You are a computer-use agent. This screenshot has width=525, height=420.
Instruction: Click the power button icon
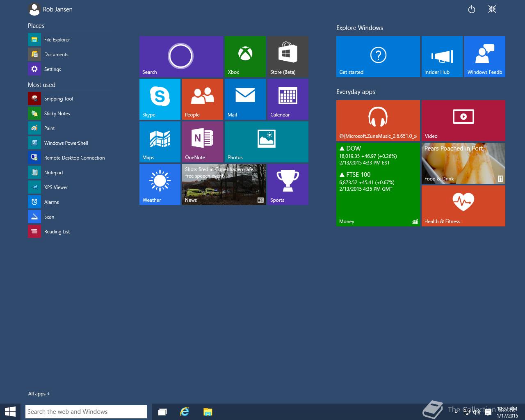[472, 9]
